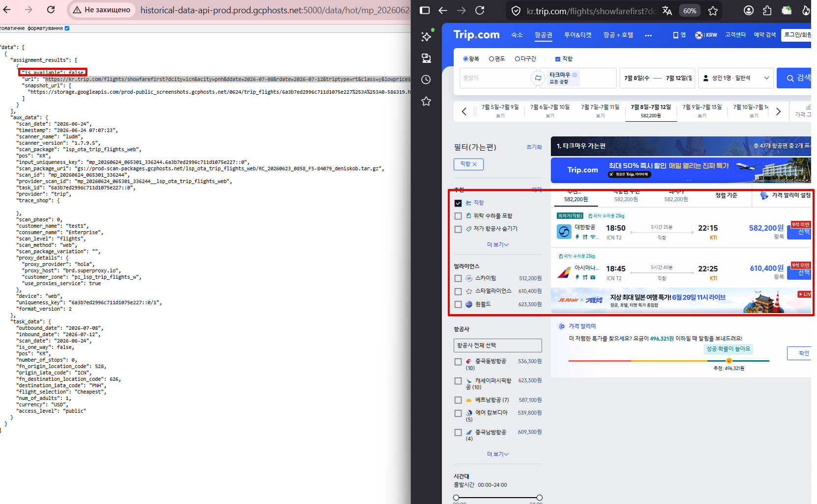
Task: Check the 원월드 alliance checkbox
Action: click(458, 304)
